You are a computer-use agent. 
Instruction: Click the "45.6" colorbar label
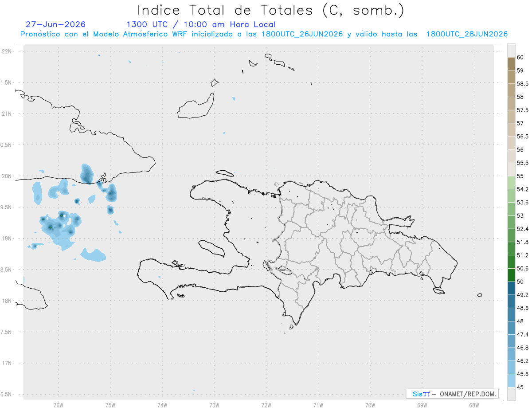[x=522, y=374]
